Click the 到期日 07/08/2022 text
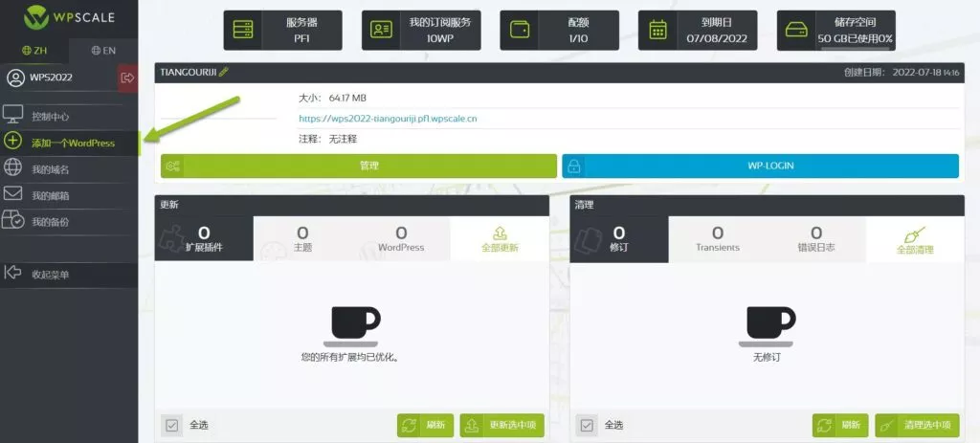980x443 pixels. pyautogui.click(x=716, y=30)
